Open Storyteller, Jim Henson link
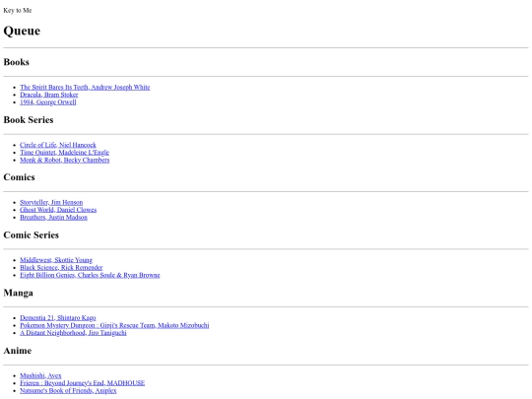Screen dimensions: 532x399 tap(51, 202)
